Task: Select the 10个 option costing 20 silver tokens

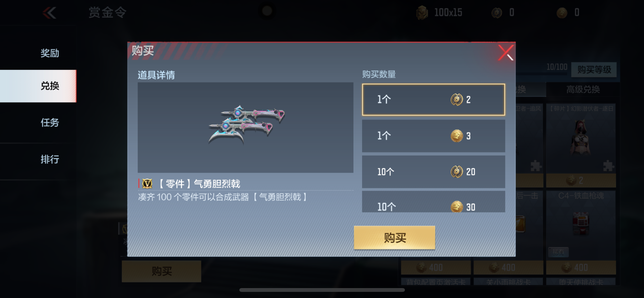Action: click(x=433, y=172)
